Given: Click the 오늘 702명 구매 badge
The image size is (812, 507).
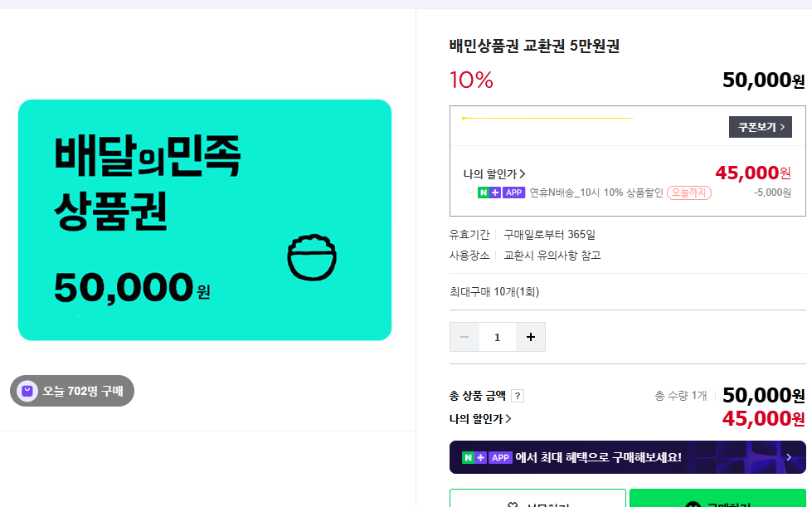Looking at the screenshot, I should [x=72, y=391].
